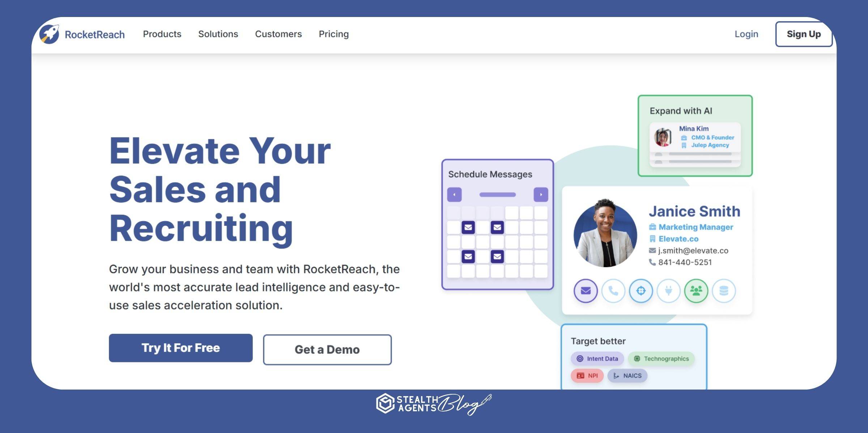The image size is (868, 433).
Task: Go to the Pricing page
Action: click(x=334, y=34)
